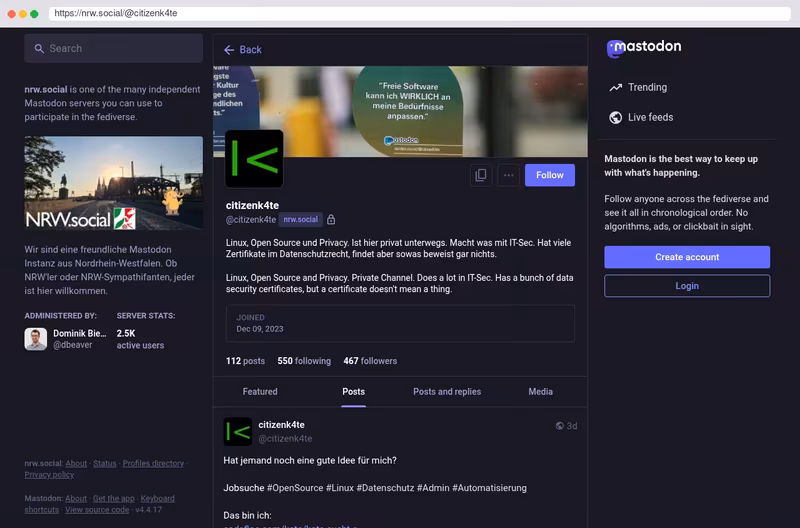
Task: Click the post author name citizenk4te
Action: click(281, 424)
